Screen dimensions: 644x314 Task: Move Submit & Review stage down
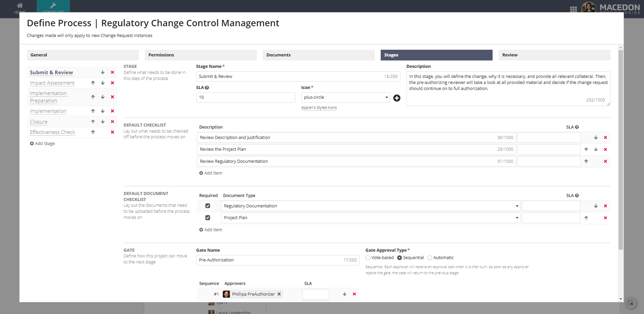(x=102, y=72)
